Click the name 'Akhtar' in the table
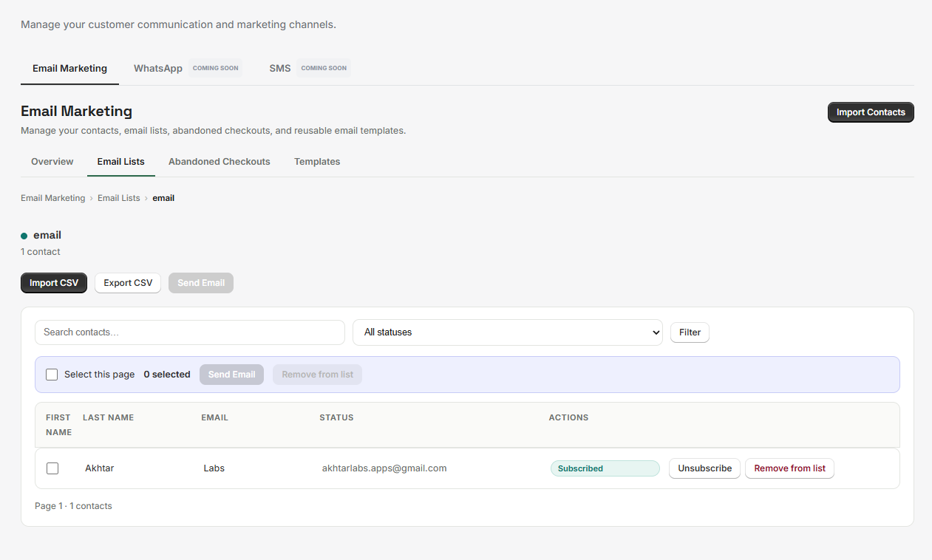The image size is (932, 560). (100, 468)
